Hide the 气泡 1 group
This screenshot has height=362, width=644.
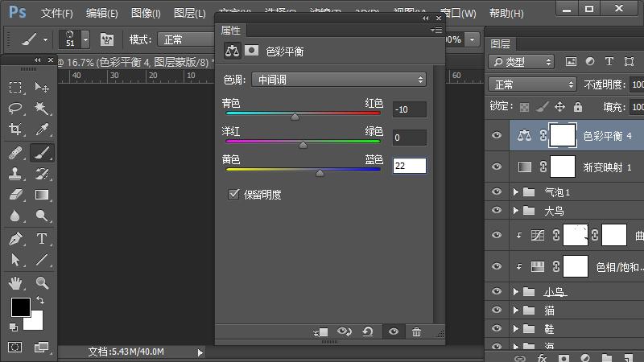coord(497,191)
